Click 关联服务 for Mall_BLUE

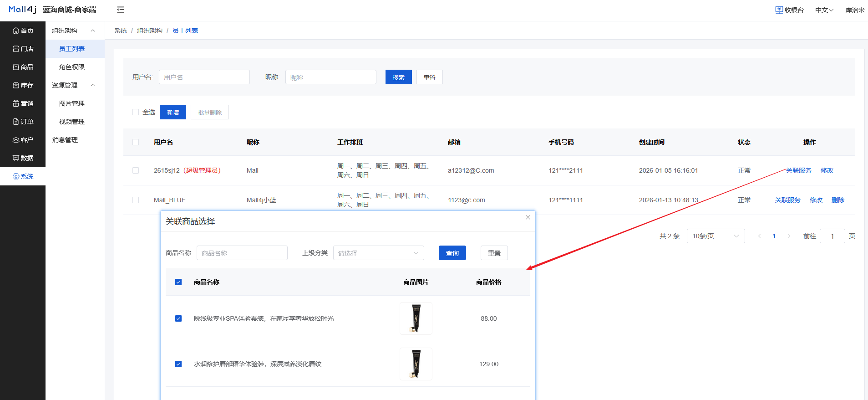[x=788, y=200]
